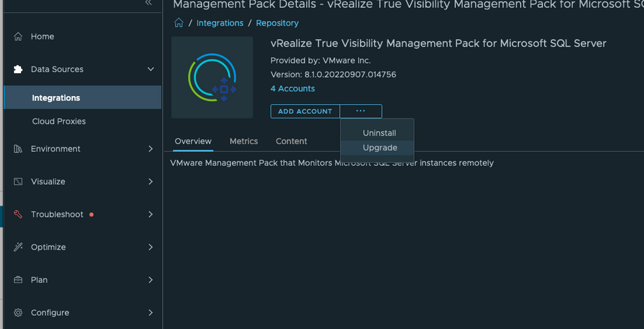The width and height of the screenshot is (644, 329).
Task: Expand the Optimize menu chevron
Action: (x=150, y=247)
